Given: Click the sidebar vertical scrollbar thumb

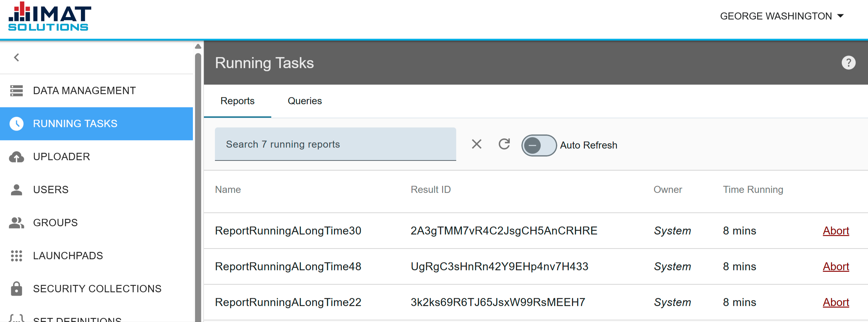Looking at the screenshot, I should pos(198,187).
